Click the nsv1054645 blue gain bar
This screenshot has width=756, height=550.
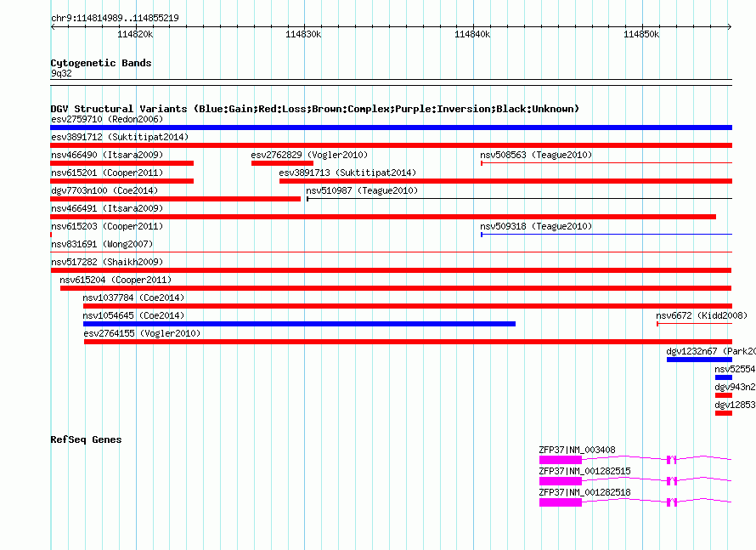point(299,324)
